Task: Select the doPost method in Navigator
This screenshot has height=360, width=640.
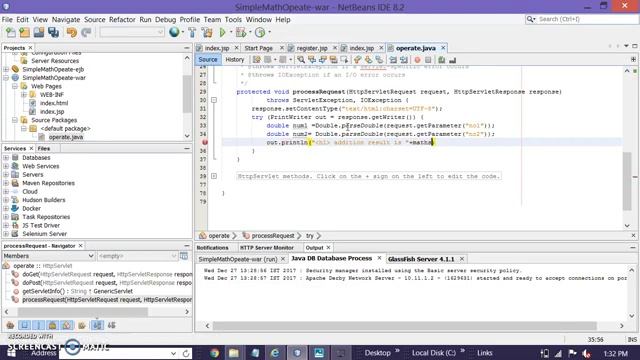Action: pyautogui.click(x=102, y=282)
